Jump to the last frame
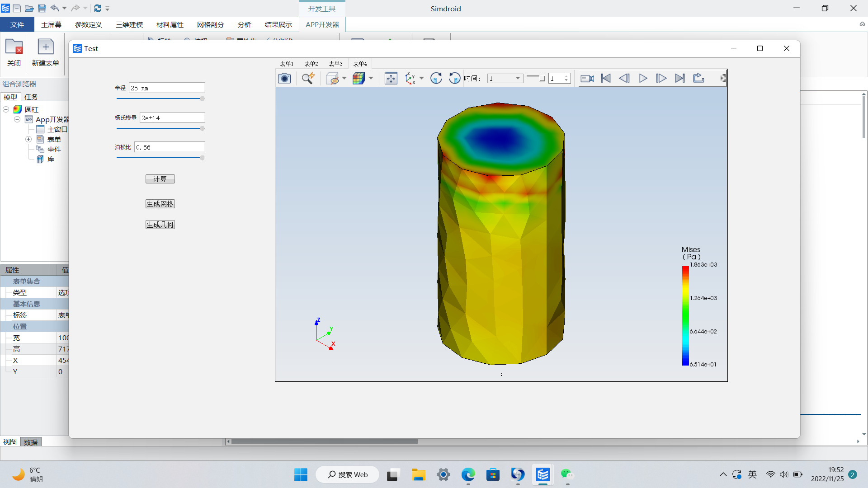868x488 pixels. pyautogui.click(x=680, y=79)
